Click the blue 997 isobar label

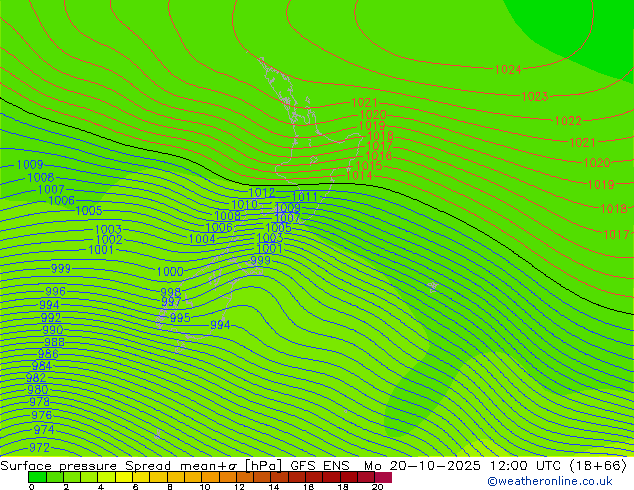pyautogui.click(x=171, y=302)
